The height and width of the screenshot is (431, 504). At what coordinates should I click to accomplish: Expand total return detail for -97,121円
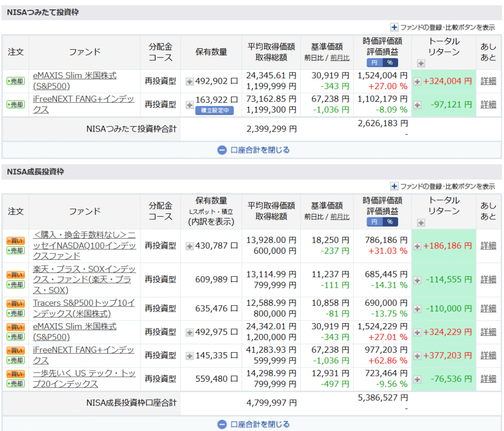[417, 105]
